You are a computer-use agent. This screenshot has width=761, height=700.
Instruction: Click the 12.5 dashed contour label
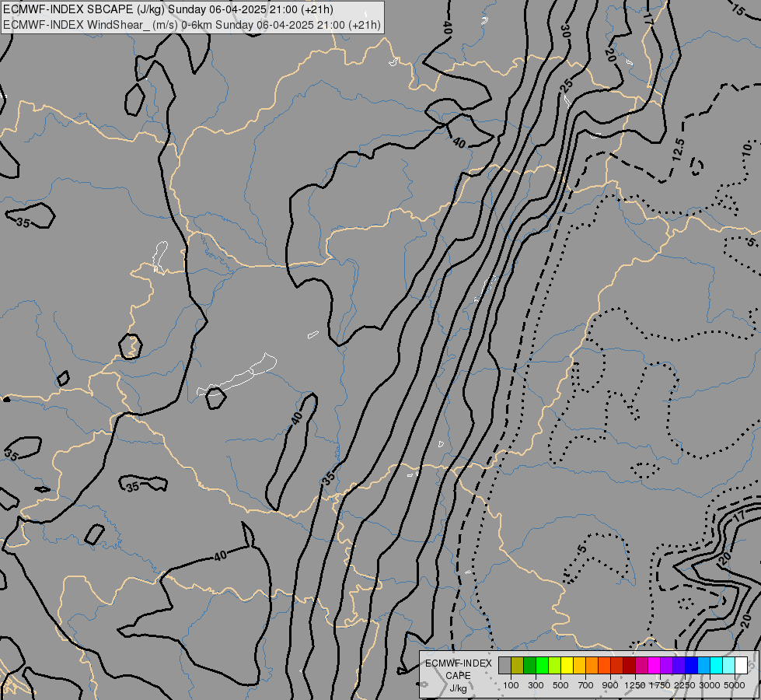click(x=679, y=149)
